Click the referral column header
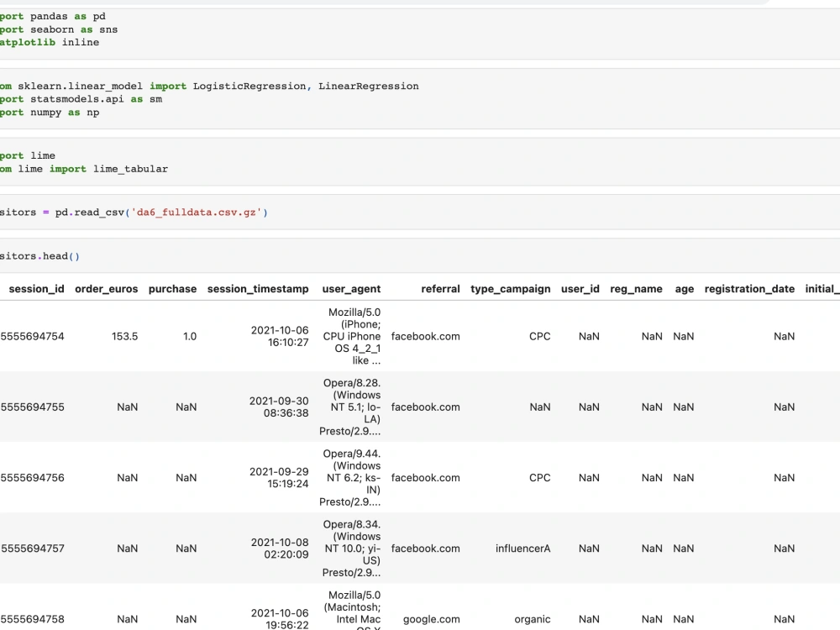This screenshot has height=630, width=840. click(x=441, y=288)
